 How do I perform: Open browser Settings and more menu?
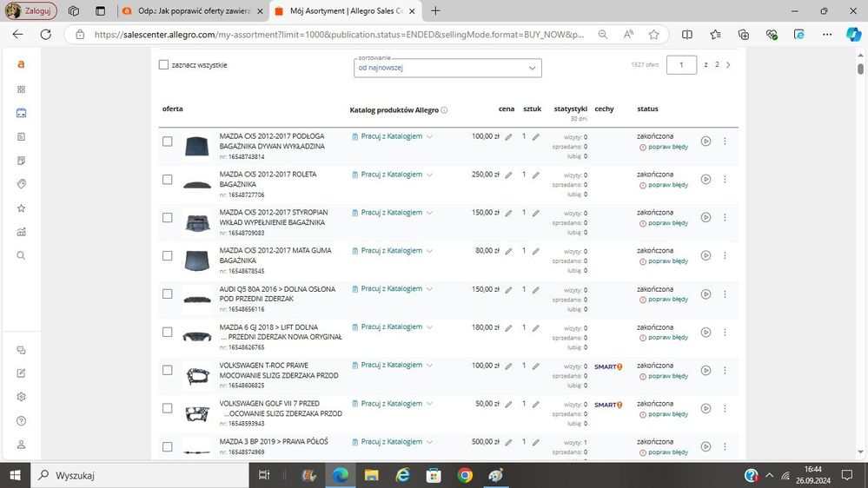click(x=827, y=35)
